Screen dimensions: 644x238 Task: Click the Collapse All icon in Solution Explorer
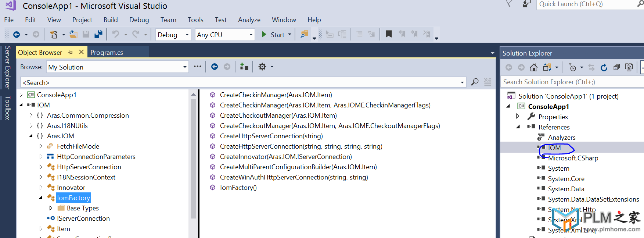616,67
